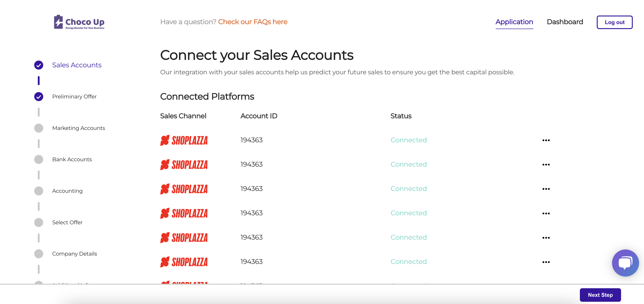Click the Log out button
The width and height of the screenshot is (644, 304).
614,22
